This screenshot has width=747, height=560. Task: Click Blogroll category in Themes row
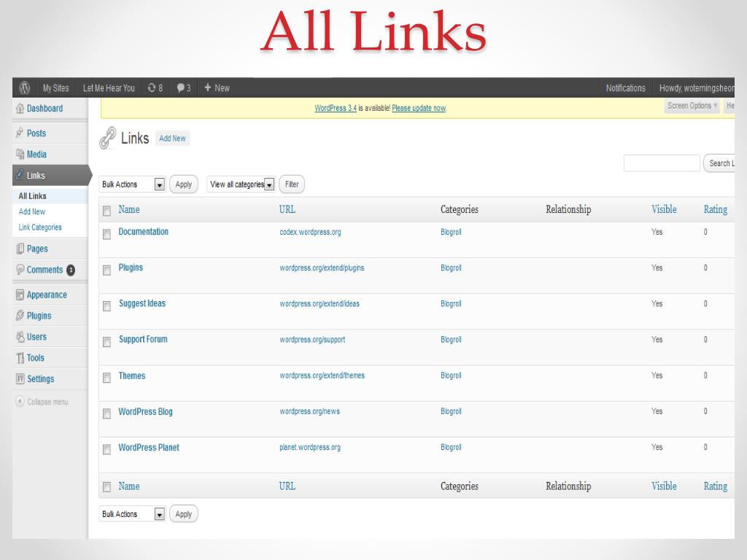tap(451, 376)
